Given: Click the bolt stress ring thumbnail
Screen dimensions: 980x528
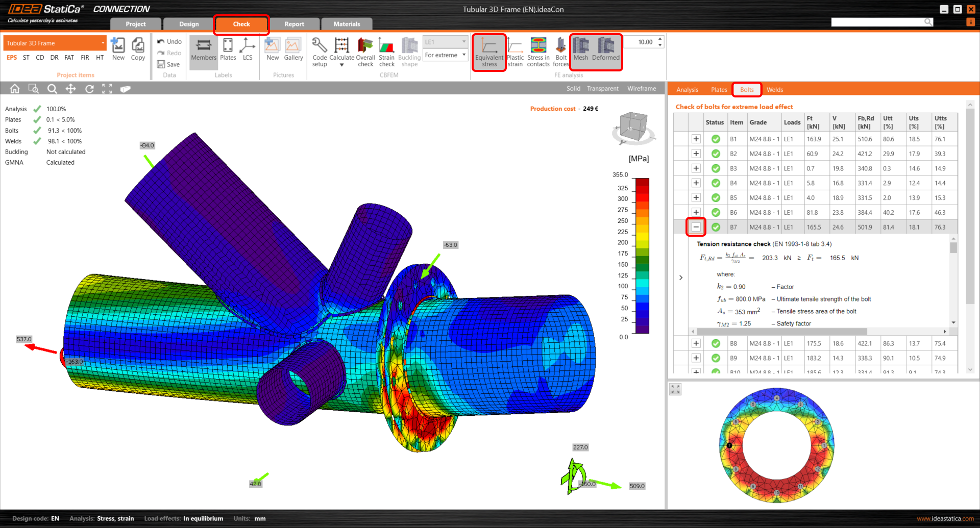Looking at the screenshot, I should click(x=776, y=445).
